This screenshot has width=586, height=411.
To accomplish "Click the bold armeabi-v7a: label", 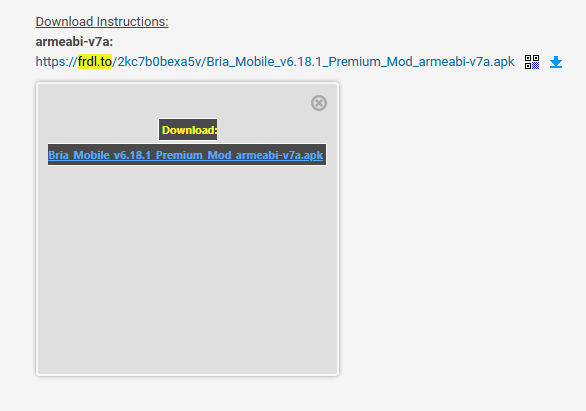I will pyautogui.click(x=74, y=41).
